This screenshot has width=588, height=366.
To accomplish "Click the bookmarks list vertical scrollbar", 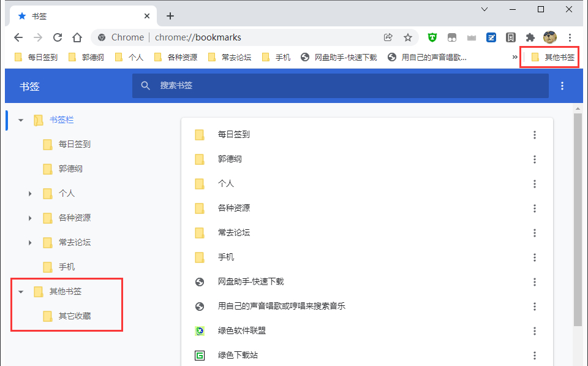I will (x=578, y=219).
